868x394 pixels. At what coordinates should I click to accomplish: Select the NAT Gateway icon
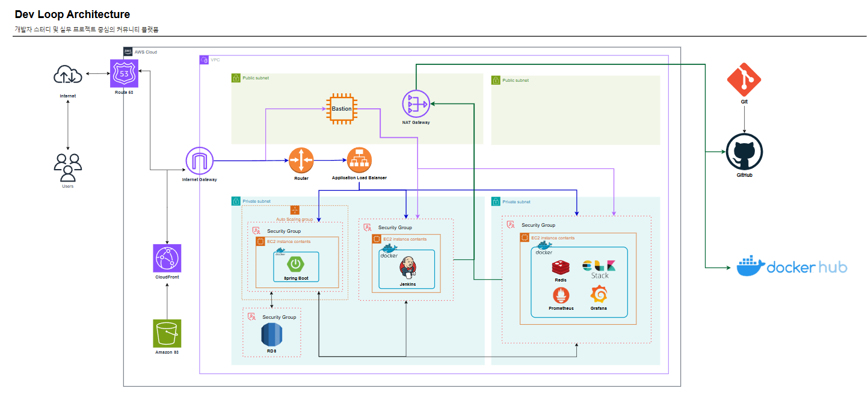click(416, 104)
